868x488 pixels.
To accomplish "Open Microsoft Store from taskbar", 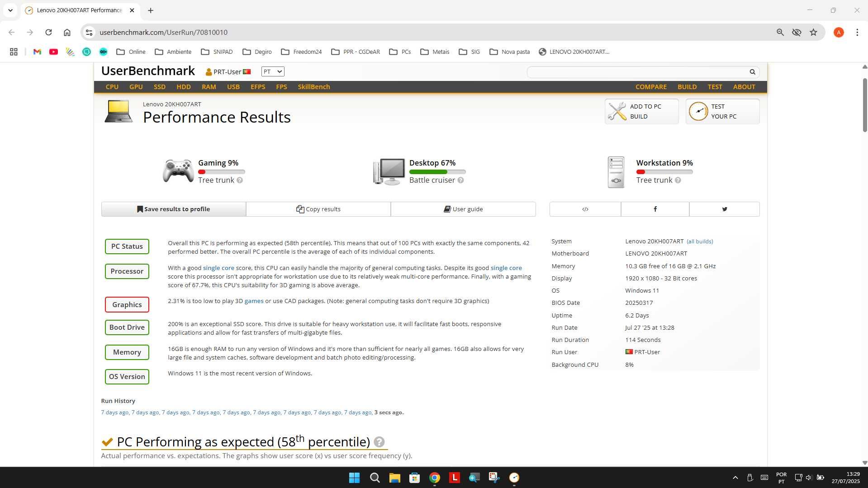I will [414, 478].
